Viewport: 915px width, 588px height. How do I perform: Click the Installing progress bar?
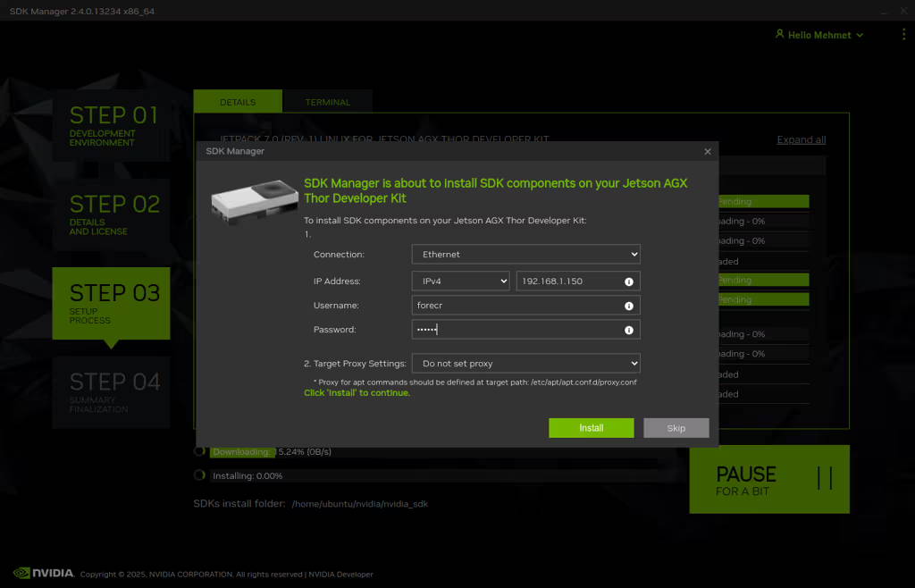[x=435, y=476]
